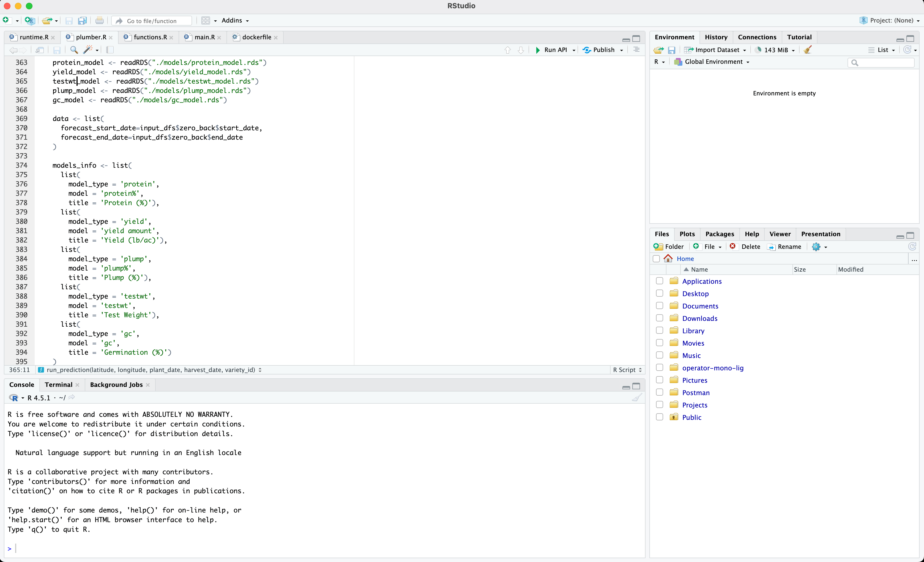Open the source file in a new window
The height and width of the screenshot is (562, 924).
[39, 50]
